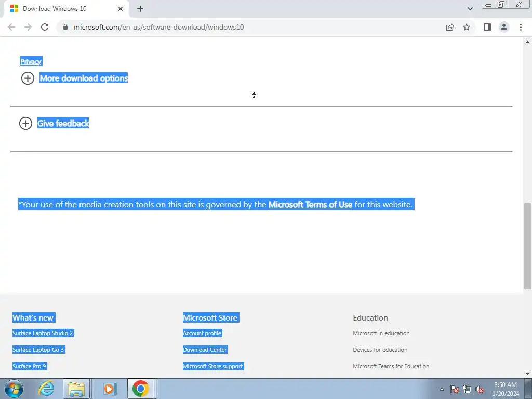Click network status tray icon
This screenshot has height=399, width=532.
(x=467, y=389)
